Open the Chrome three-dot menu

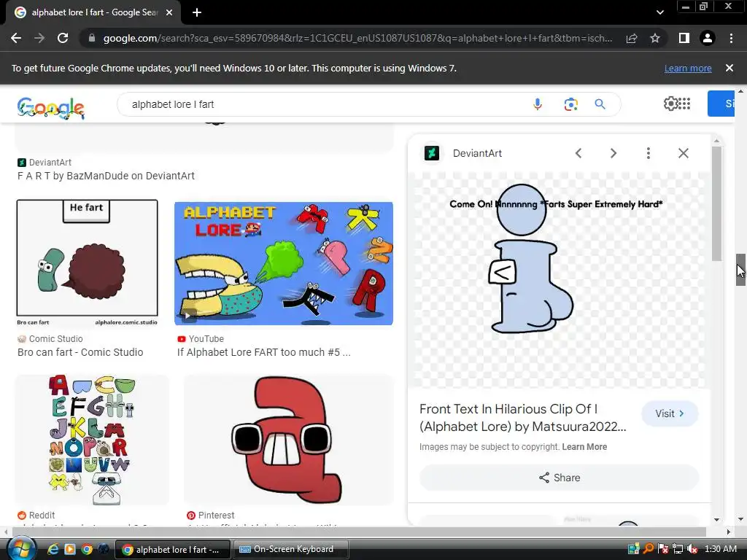click(x=731, y=38)
